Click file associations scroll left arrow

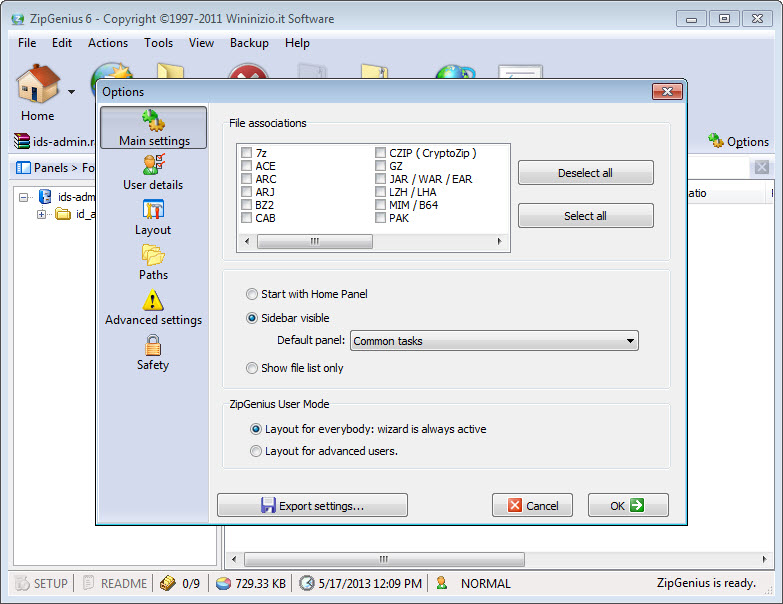(247, 242)
